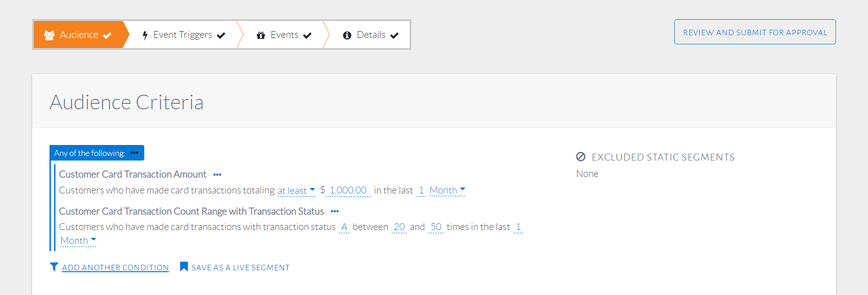Image resolution: width=868 pixels, height=295 pixels.
Task: Click Save as a Live Segment
Action: (240, 268)
